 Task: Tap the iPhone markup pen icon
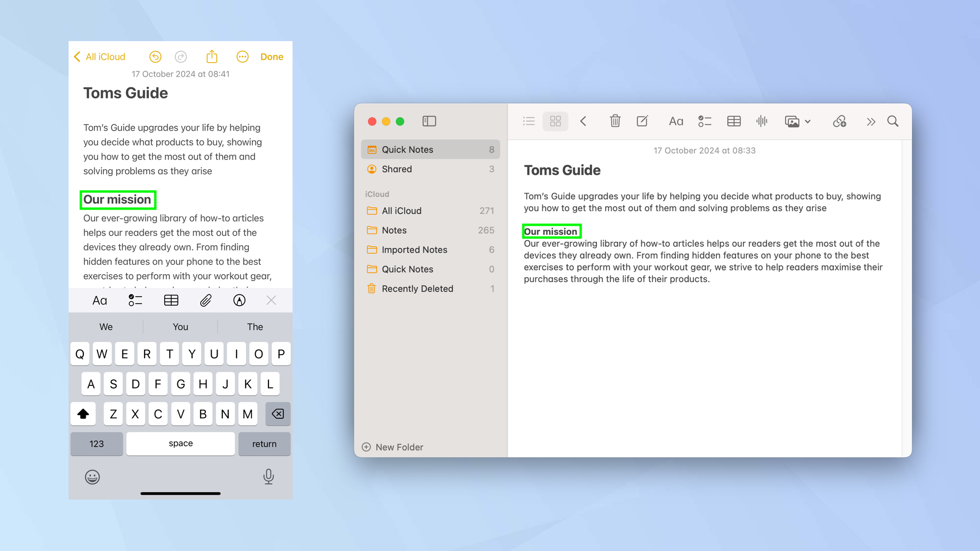[239, 300]
